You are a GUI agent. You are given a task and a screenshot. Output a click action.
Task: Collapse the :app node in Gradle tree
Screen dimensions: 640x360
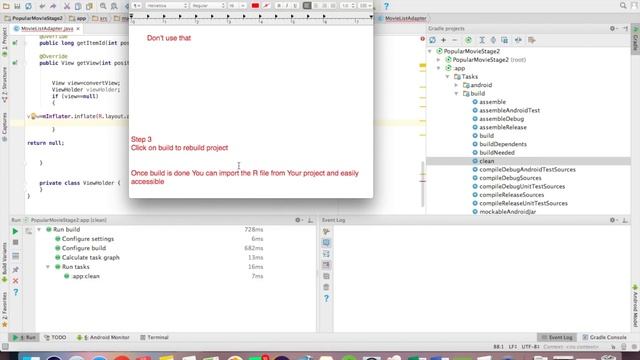pos(439,68)
